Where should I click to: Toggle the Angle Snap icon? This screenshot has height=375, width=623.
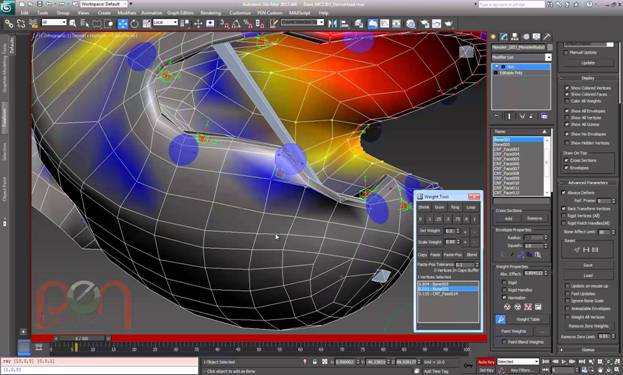(236, 24)
